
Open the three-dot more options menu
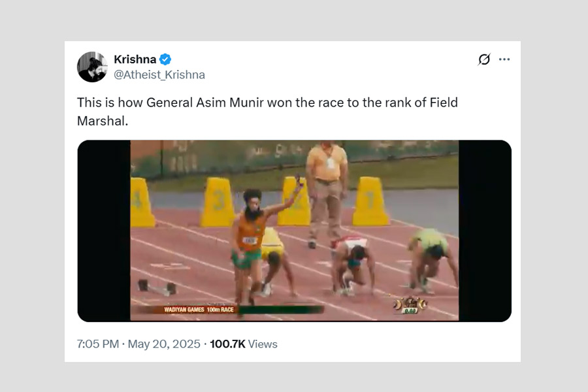click(x=504, y=59)
